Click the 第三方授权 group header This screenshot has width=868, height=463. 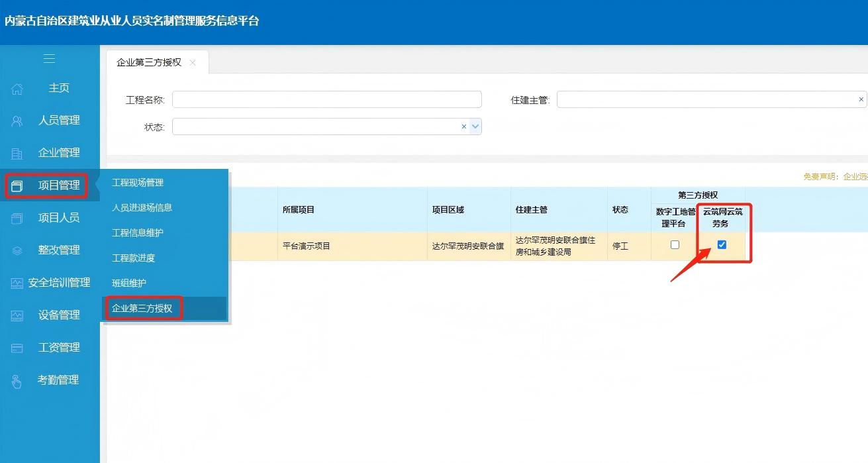tap(698, 195)
